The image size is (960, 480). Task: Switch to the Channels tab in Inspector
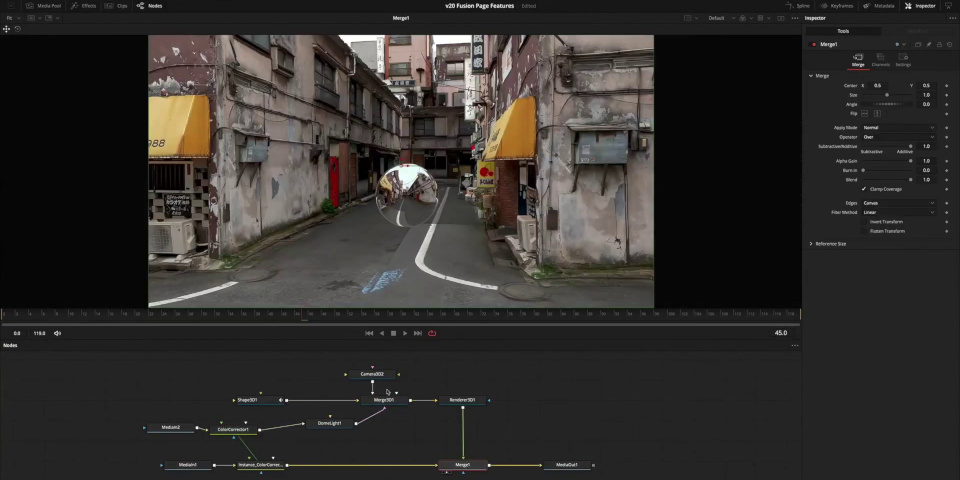pyautogui.click(x=880, y=60)
